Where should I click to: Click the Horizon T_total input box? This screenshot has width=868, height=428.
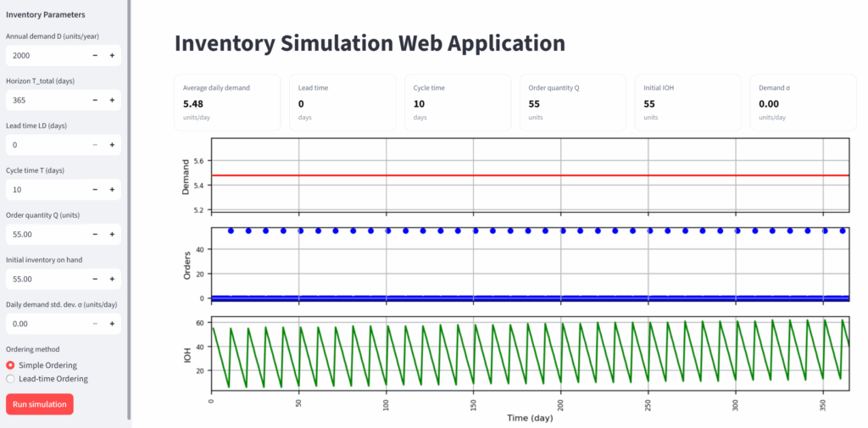click(47, 100)
